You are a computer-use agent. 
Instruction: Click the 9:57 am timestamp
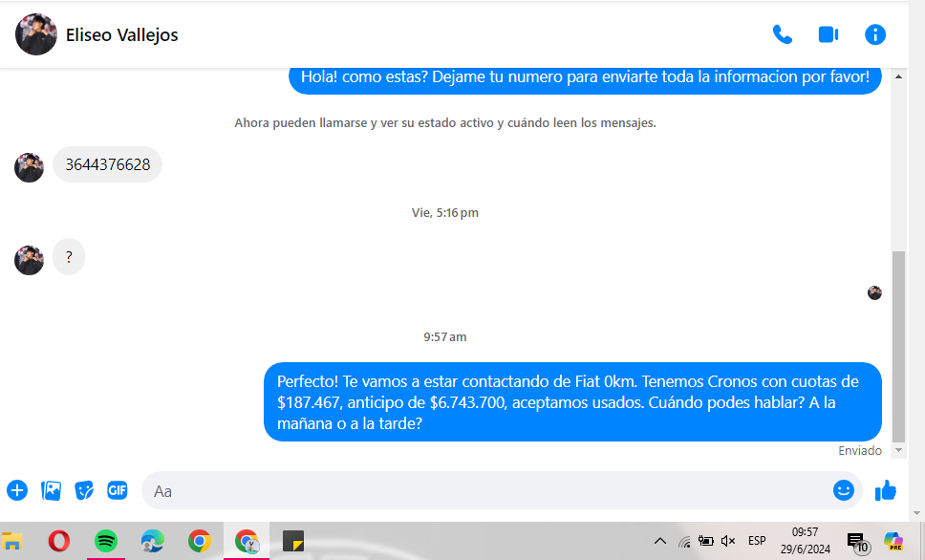pos(444,337)
